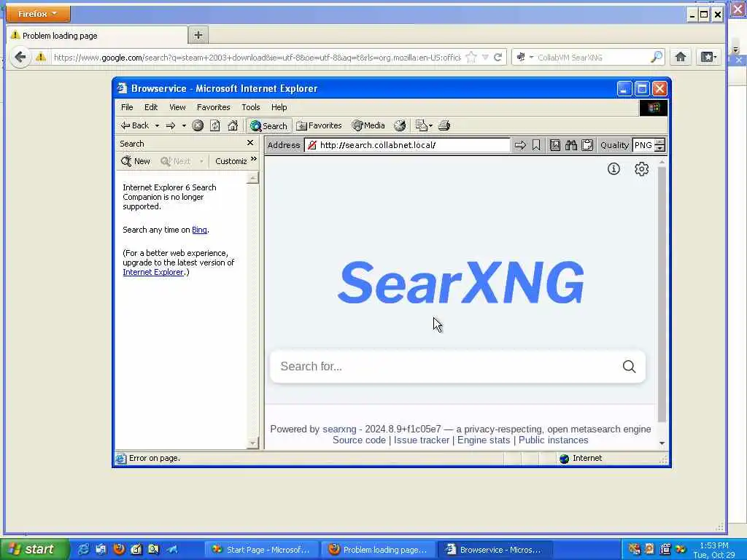Click the Firefox URL bar
This screenshot has width=747, height=560.
pyautogui.click(x=256, y=57)
